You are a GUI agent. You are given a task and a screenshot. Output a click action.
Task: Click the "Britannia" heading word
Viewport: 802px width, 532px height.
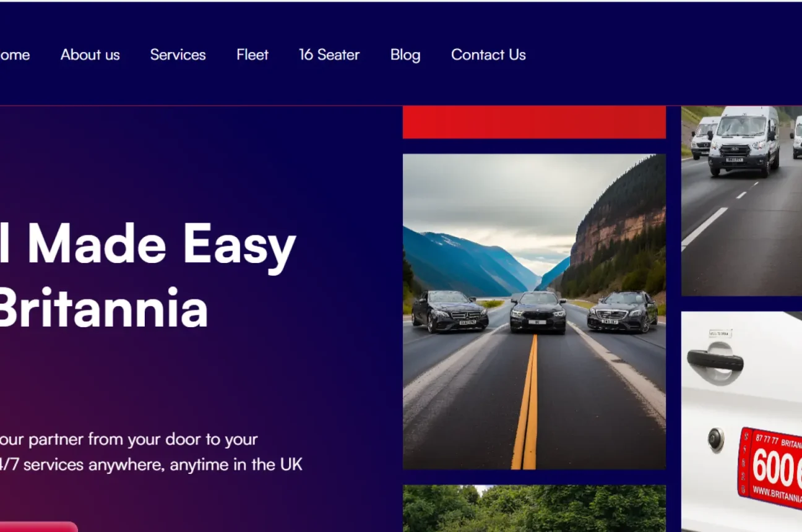[103, 307]
